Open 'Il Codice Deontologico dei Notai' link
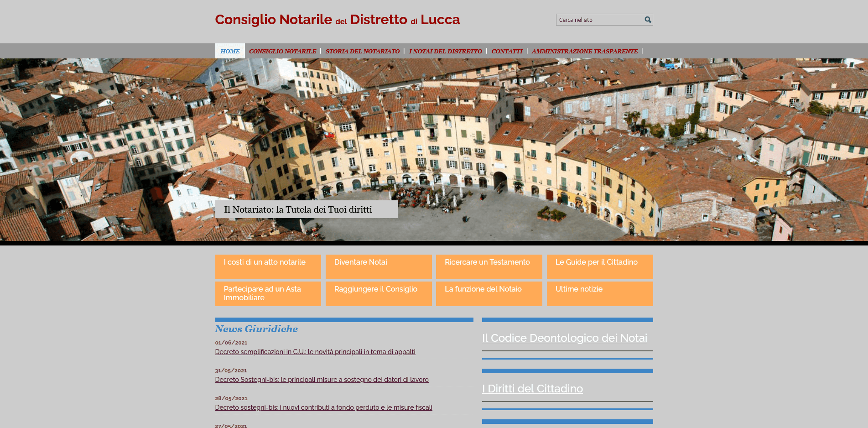 [564, 338]
